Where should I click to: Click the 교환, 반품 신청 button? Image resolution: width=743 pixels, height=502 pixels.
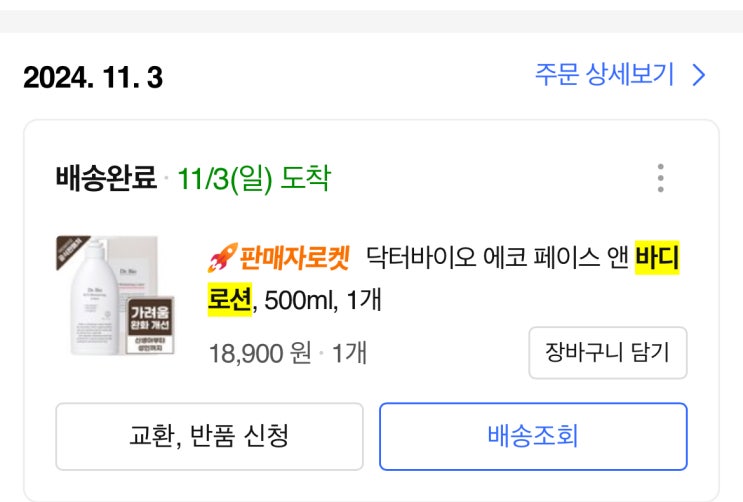click(209, 436)
